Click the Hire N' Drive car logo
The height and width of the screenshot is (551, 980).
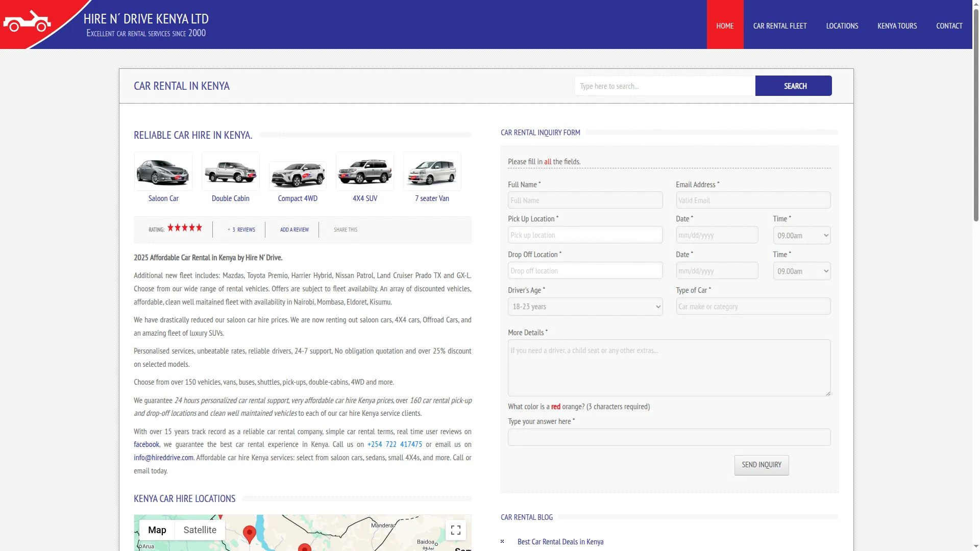(27, 22)
